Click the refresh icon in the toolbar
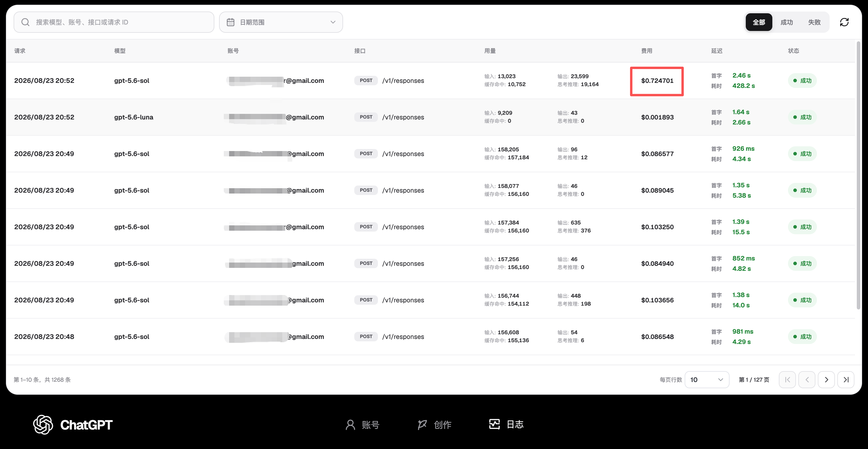This screenshot has width=868, height=449. (x=844, y=22)
